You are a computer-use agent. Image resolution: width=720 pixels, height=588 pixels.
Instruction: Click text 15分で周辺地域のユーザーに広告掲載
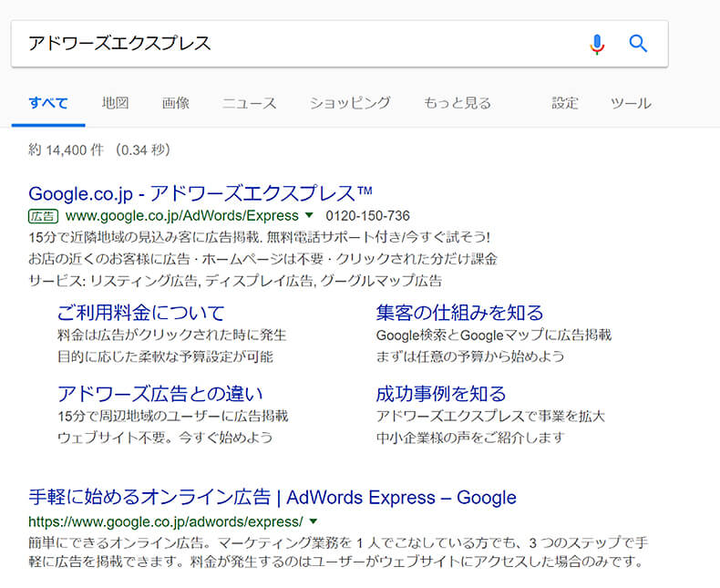point(172,416)
